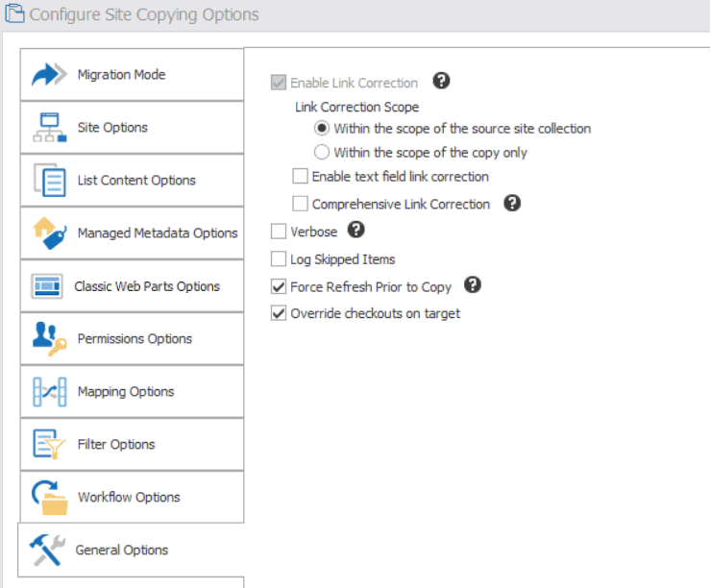The width and height of the screenshot is (711, 588).
Task: Click the List Content Options document icon
Action: point(48,180)
